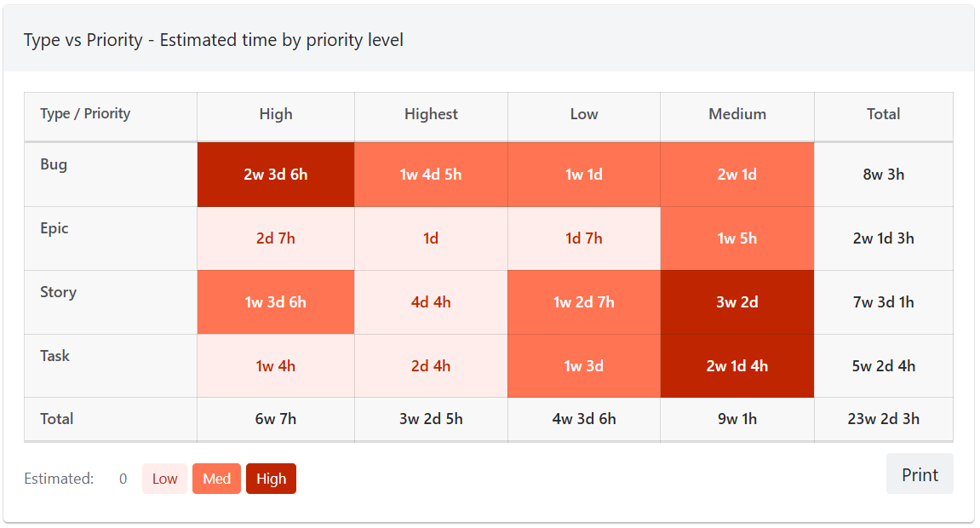
Task: Click the Print button
Action: tap(920, 474)
